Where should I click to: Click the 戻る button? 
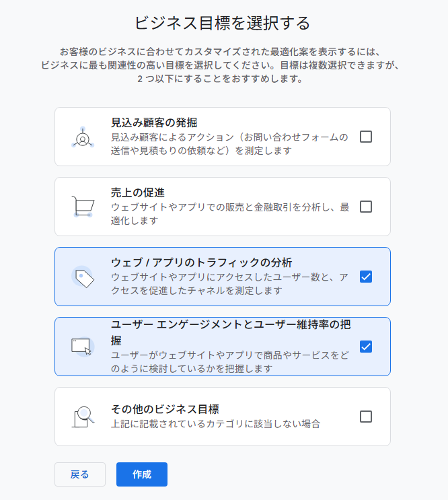click(80, 474)
